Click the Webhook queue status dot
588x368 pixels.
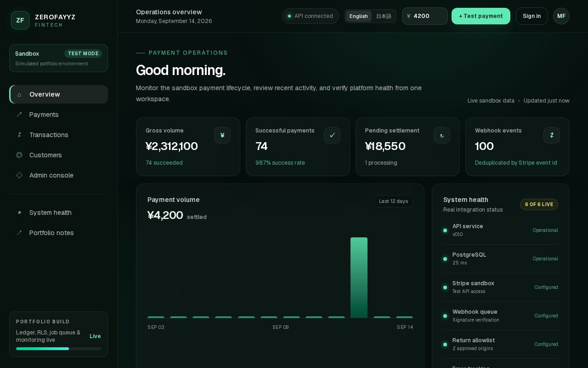pos(445,316)
